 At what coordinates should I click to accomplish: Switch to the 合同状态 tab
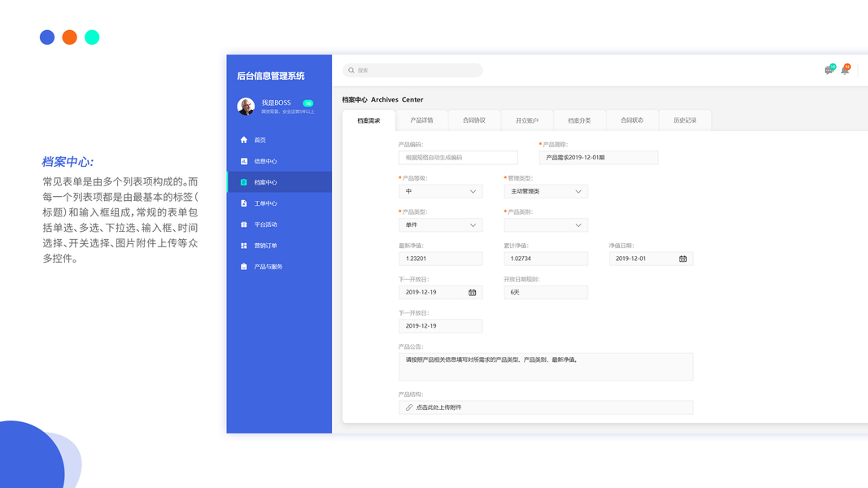pyautogui.click(x=631, y=120)
